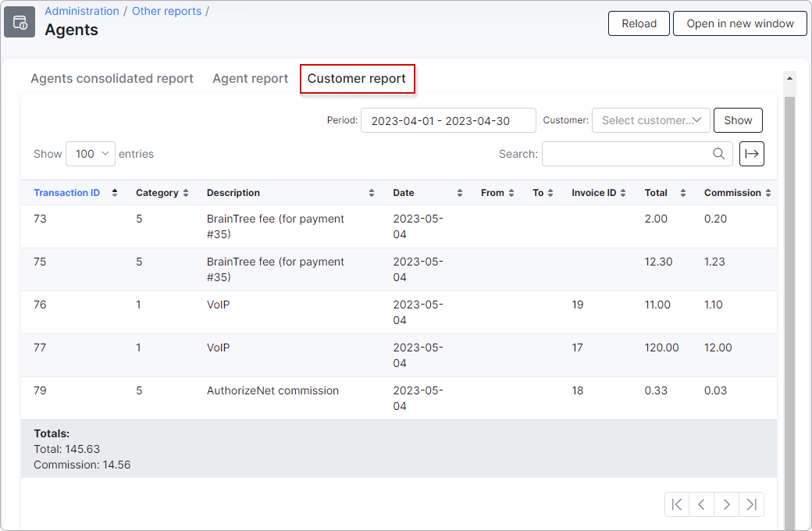Click invoice ID 17 cell
Image resolution: width=812 pixels, height=531 pixels.
click(x=578, y=347)
